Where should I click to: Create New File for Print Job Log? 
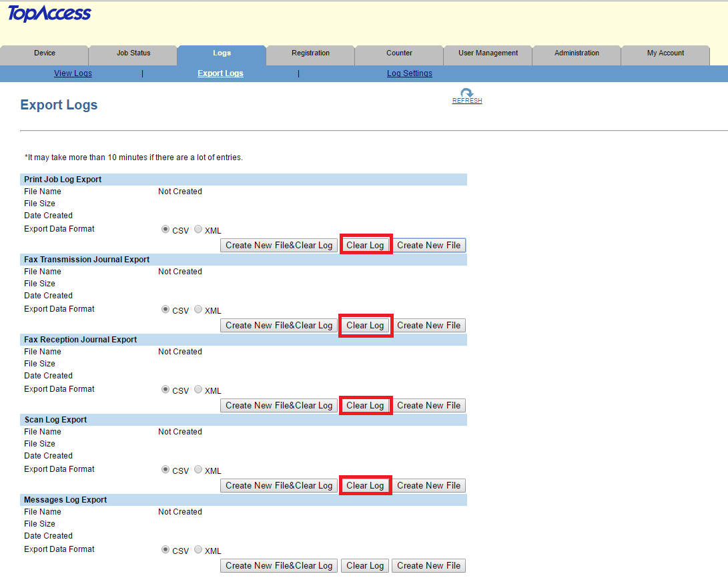pyautogui.click(x=428, y=245)
